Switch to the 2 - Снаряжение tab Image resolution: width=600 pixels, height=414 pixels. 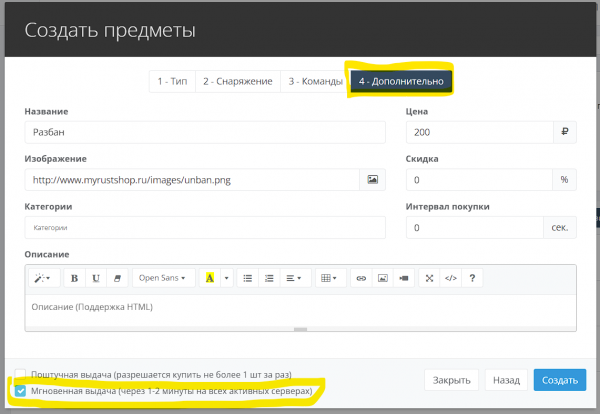coord(236,81)
